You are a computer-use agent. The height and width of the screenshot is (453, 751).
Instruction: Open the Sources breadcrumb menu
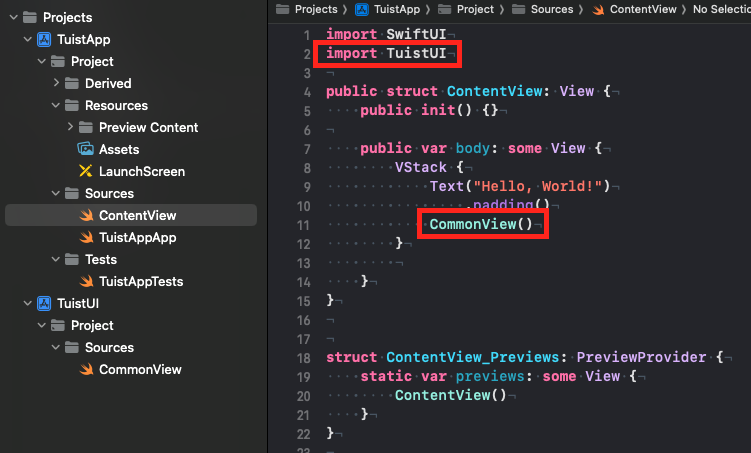point(552,9)
